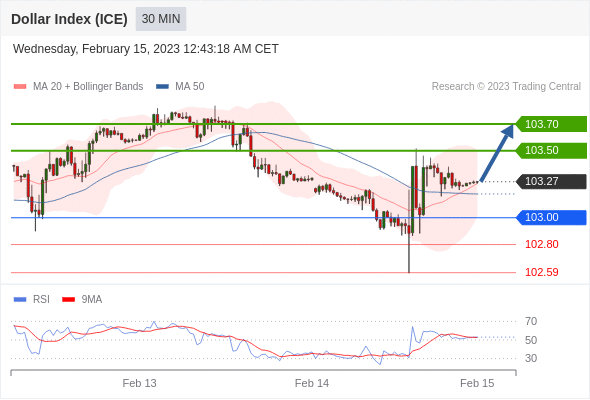Click the black 103.27 current price tag

tap(551, 181)
